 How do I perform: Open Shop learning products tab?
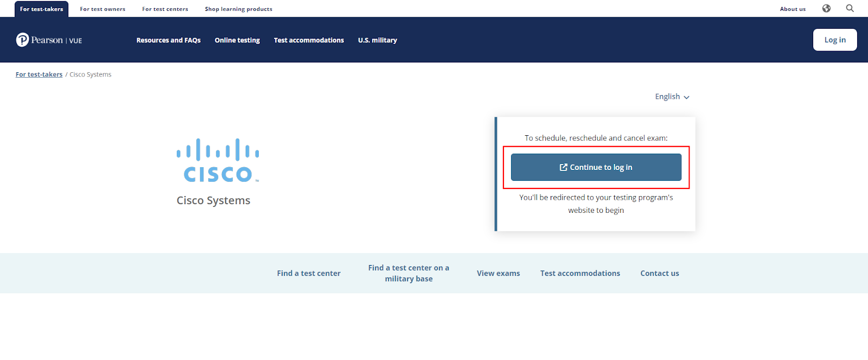click(239, 9)
